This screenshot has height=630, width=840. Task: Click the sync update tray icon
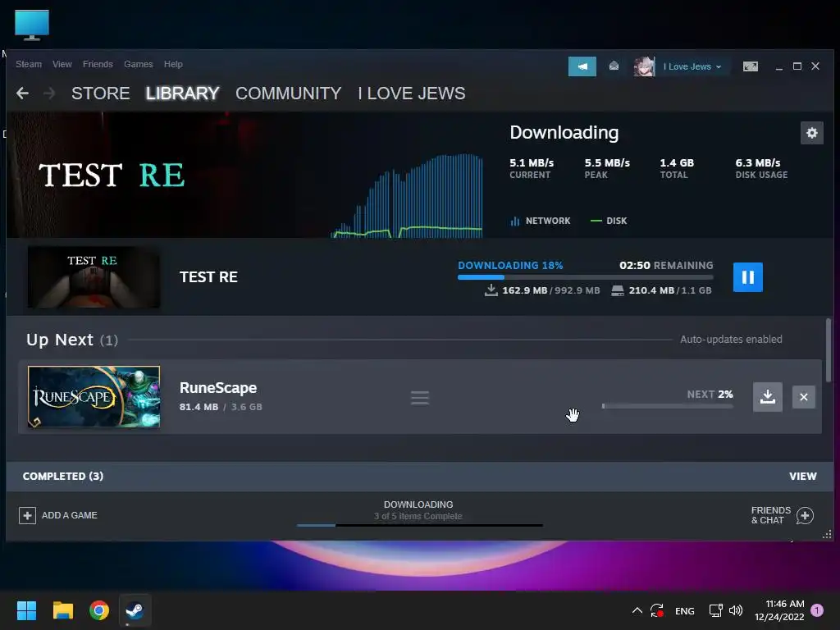point(657,610)
